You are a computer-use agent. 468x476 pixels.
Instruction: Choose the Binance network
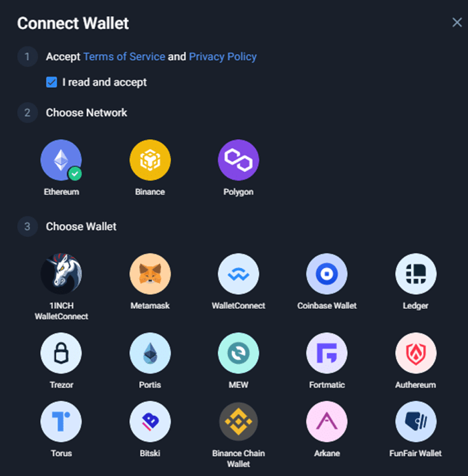pos(150,160)
